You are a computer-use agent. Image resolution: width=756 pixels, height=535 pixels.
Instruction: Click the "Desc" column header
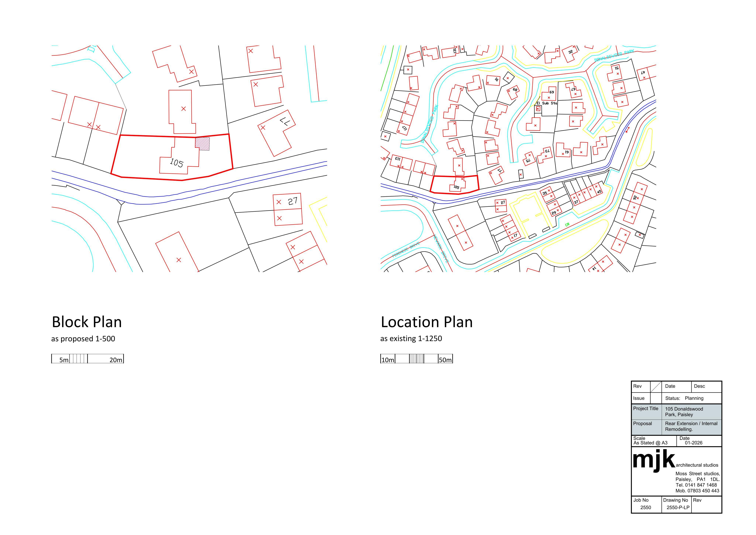699,386
